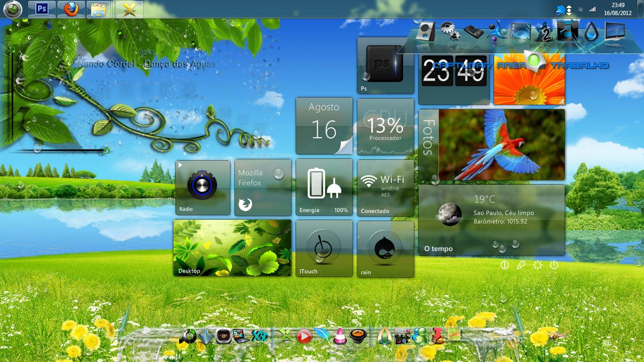Open the media clapboard dock icon
Screen dimensions: 644x362
[403, 336]
